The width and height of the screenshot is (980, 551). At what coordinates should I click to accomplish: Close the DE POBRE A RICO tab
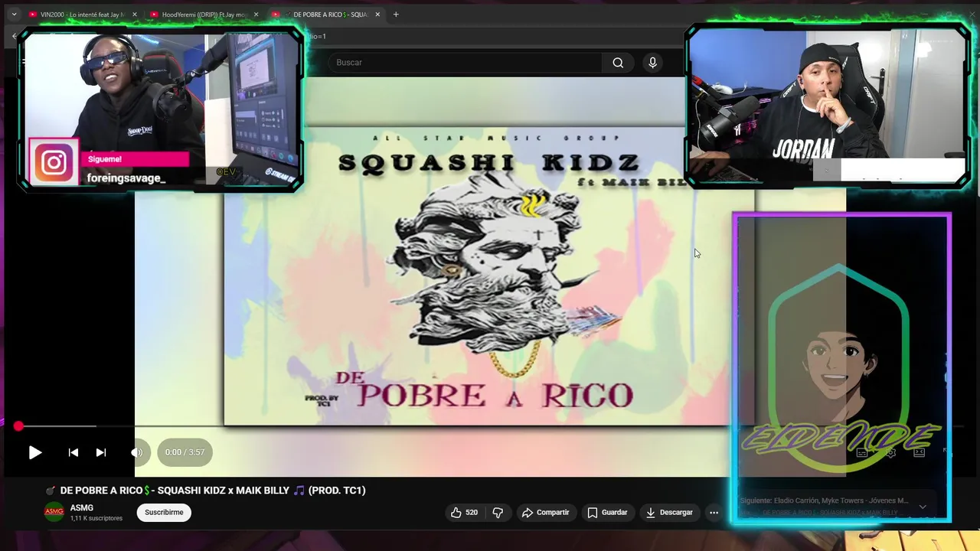[x=377, y=15]
